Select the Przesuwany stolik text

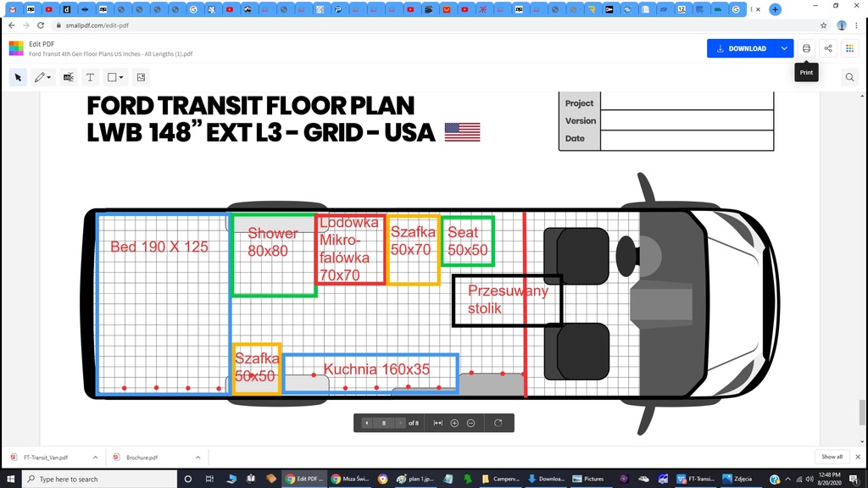point(507,299)
